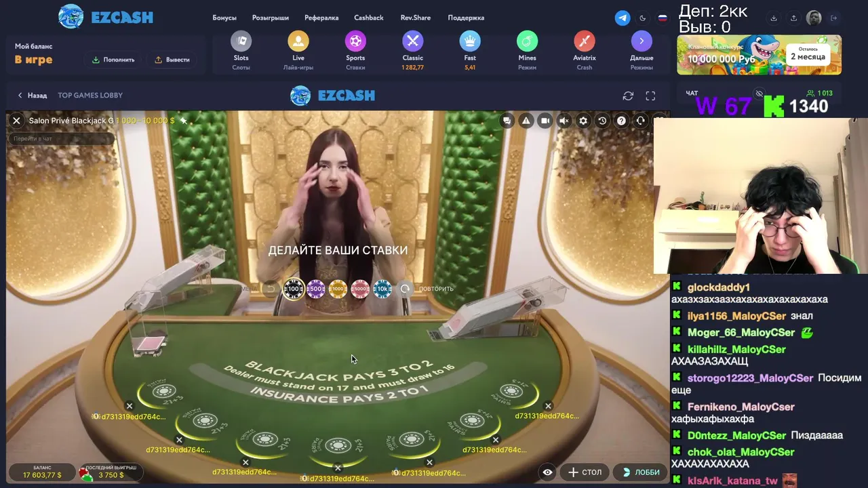This screenshot has width=868, height=488.
Task: Click the СТОЛ add table button
Action: 585,472
